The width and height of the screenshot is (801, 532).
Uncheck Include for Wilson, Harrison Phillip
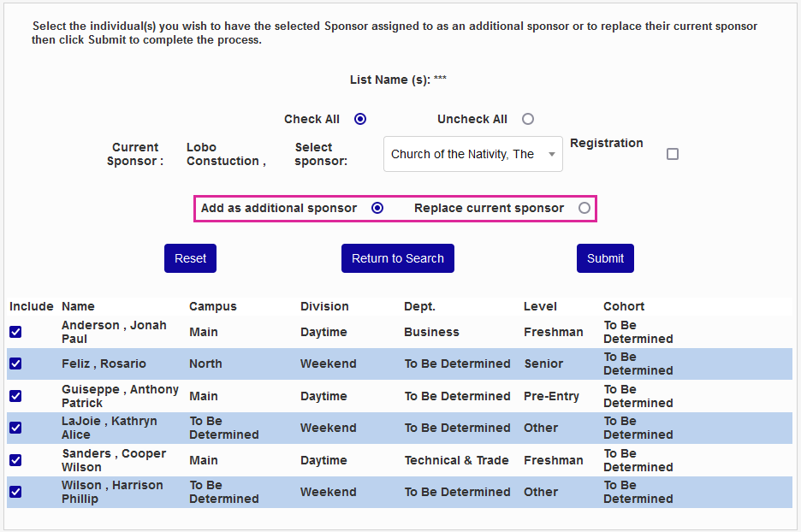tap(15, 492)
